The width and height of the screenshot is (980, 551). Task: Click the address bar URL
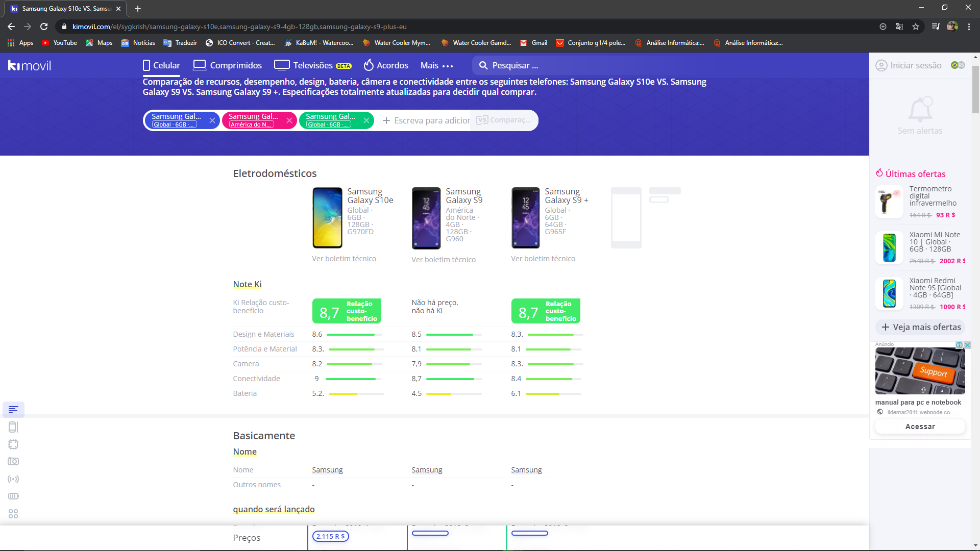[x=239, y=27]
